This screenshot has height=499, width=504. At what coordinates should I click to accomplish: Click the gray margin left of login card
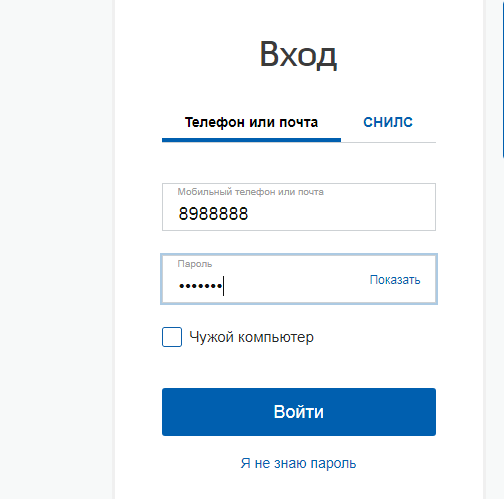click(x=57, y=249)
